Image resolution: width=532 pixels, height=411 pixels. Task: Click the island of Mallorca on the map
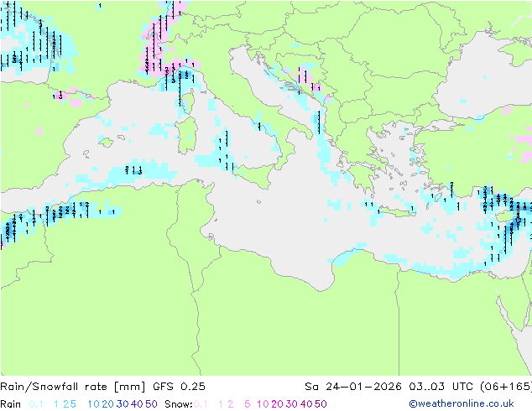coord(107,142)
